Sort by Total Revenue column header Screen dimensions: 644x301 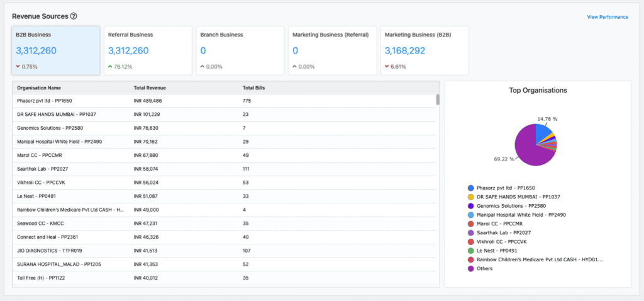pos(150,88)
